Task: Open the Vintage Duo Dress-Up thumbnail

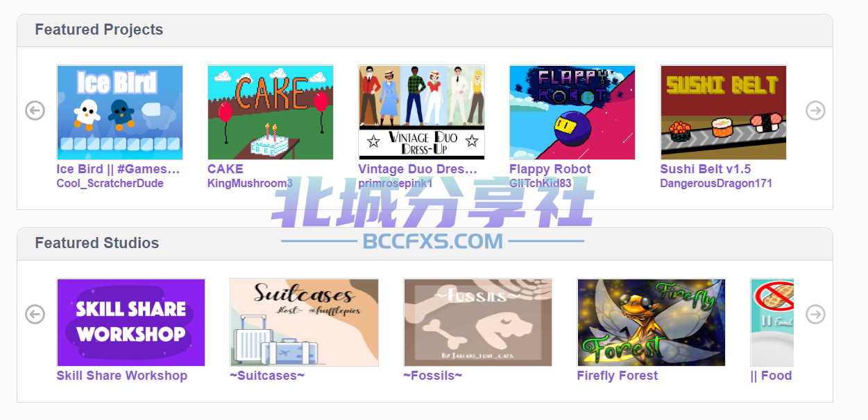Action: pyautogui.click(x=421, y=112)
